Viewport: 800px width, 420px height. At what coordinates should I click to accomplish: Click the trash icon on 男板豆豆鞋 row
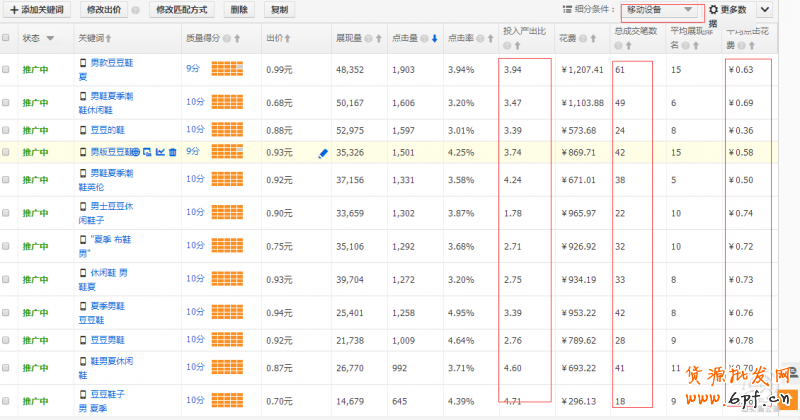pyautogui.click(x=173, y=152)
